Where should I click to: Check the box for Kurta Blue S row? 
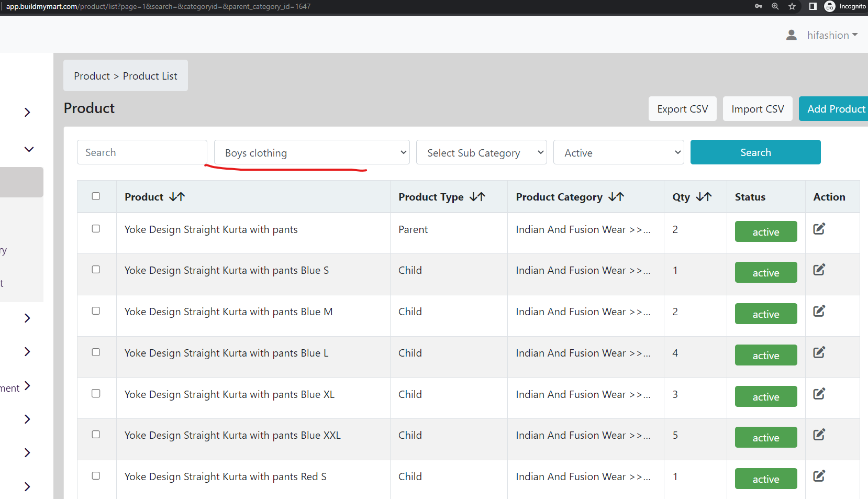click(96, 269)
